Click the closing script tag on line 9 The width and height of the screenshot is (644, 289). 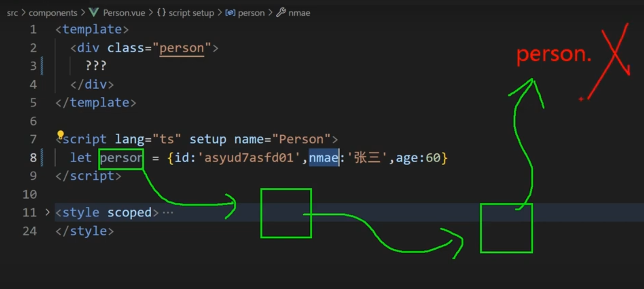[x=88, y=176]
